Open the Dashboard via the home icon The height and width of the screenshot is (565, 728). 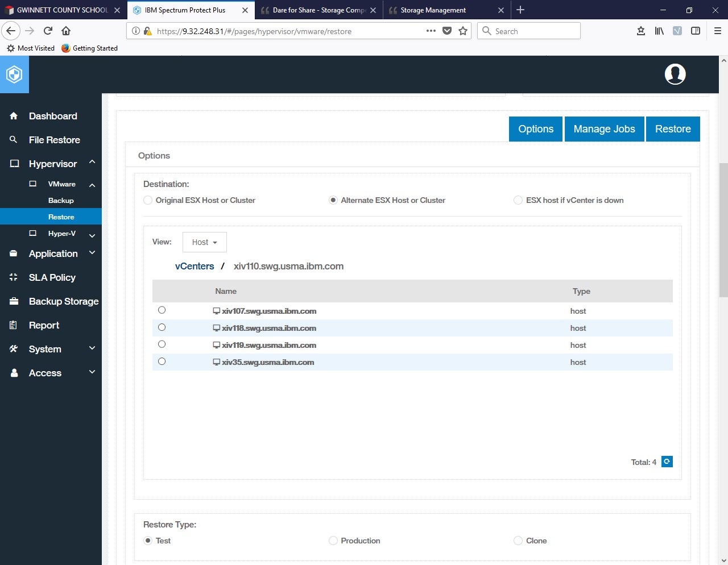pos(13,115)
